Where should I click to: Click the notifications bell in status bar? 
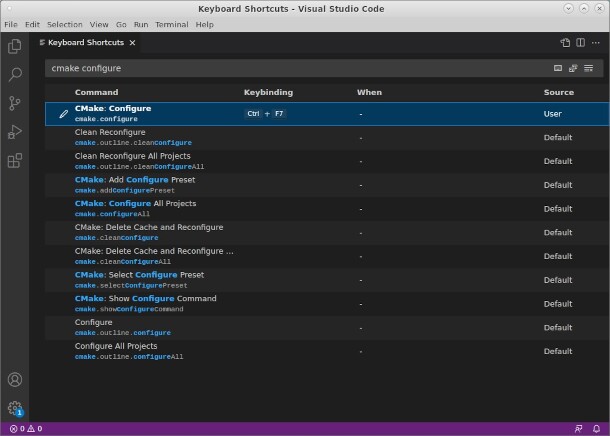596,429
